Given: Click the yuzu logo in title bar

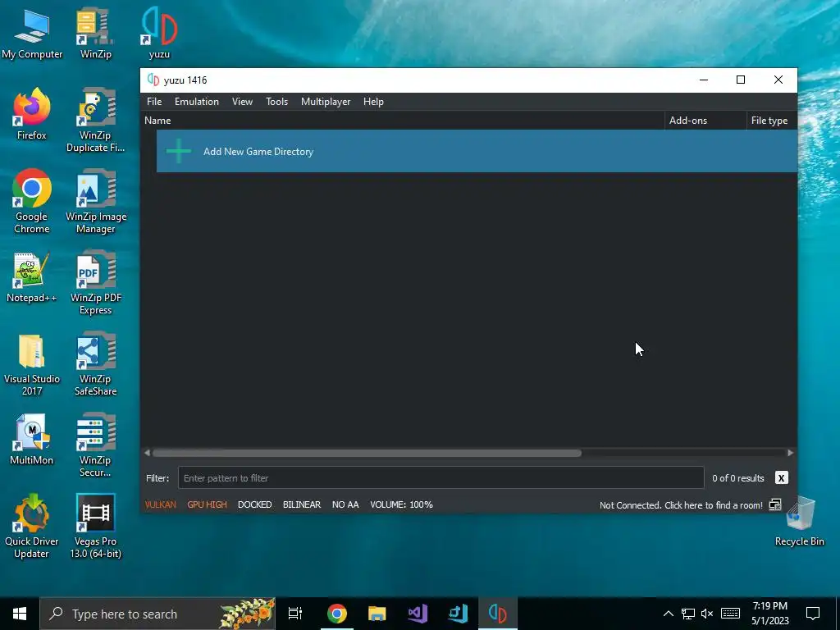Looking at the screenshot, I should [x=153, y=80].
